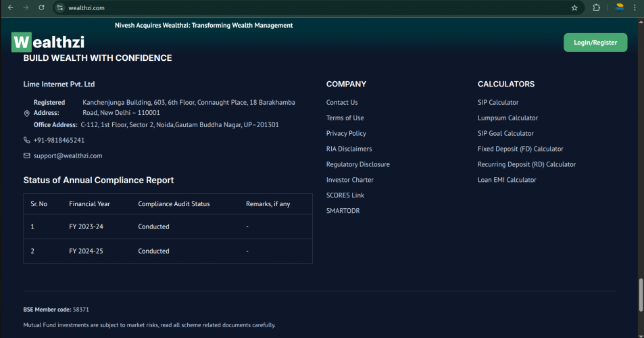This screenshot has width=644, height=338.
Task: Click mutual fund market risks disclaimer
Action: click(x=149, y=325)
